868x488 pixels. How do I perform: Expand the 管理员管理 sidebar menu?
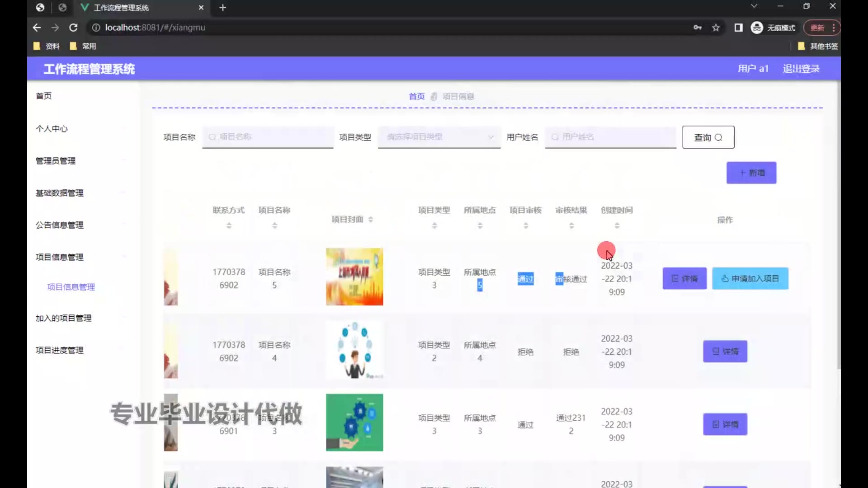point(56,161)
